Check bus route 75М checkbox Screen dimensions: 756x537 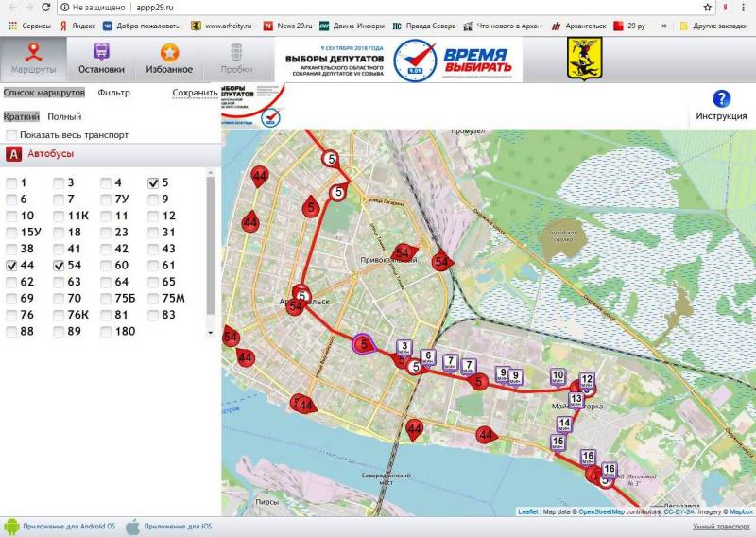pos(153,299)
